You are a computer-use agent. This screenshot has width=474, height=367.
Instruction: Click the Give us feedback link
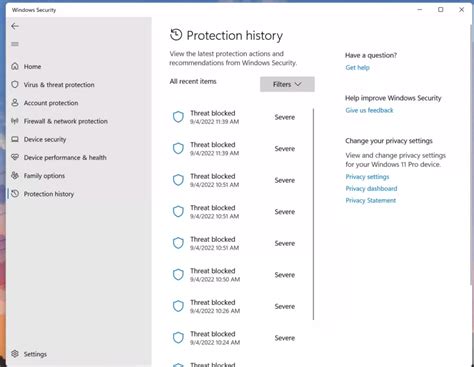click(x=369, y=110)
